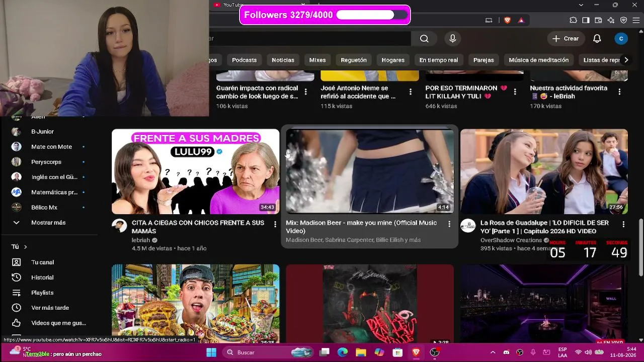Select the Mixes filter chip
The height and width of the screenshot is (362, 644).
click(x=317, y=60)
